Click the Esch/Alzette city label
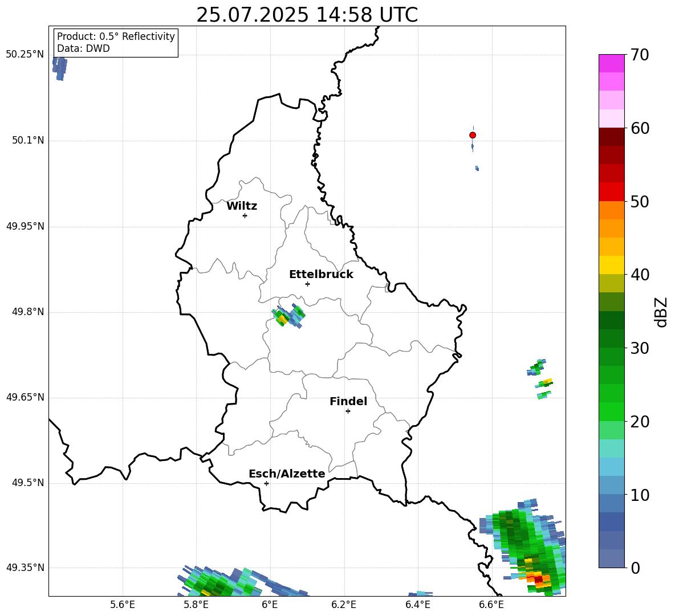Viewport: 675px width, 616px height. (287, 474)
